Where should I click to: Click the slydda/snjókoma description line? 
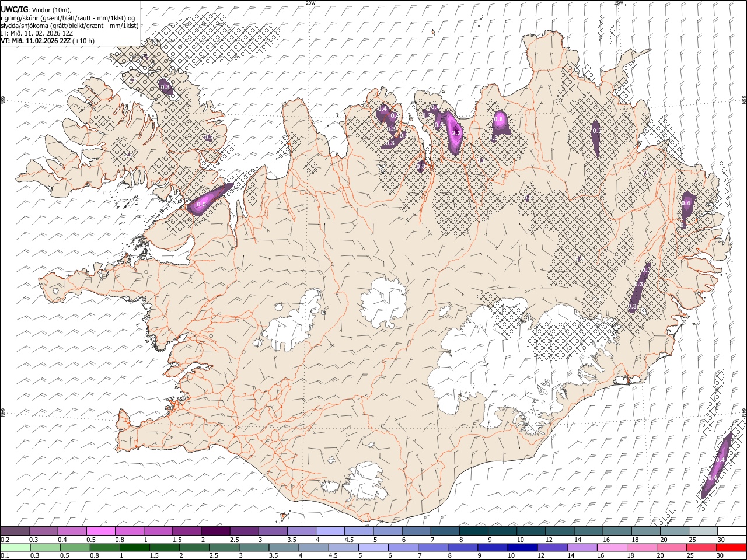[69, 26]
